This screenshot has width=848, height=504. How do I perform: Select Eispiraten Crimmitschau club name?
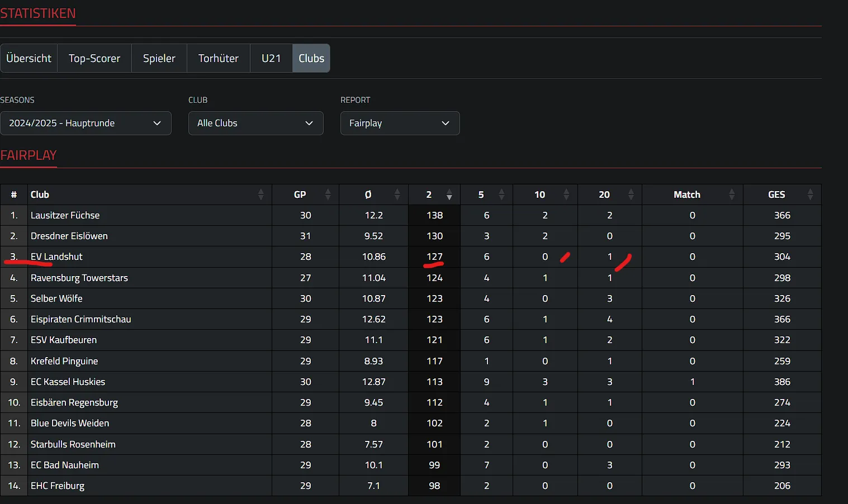pos(81,319)
